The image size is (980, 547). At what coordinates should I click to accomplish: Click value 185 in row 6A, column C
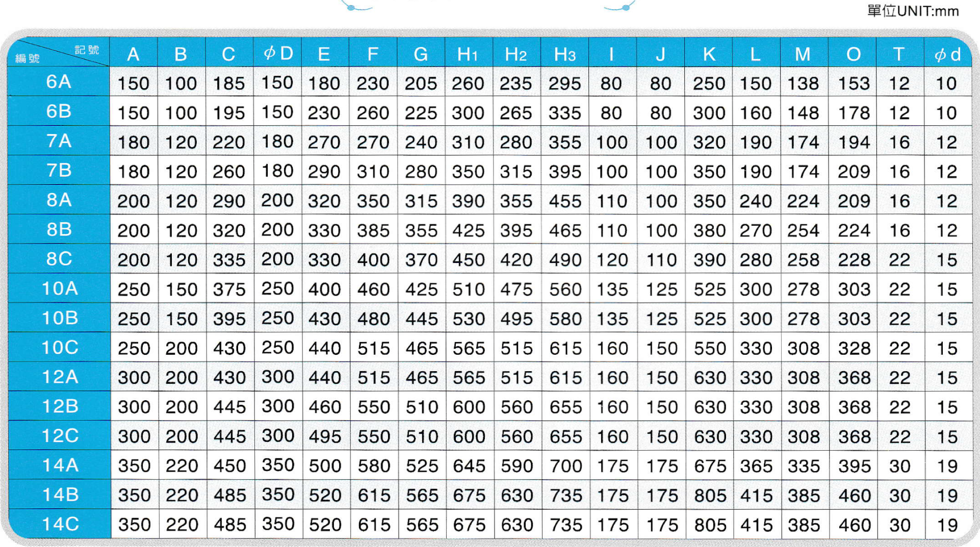point(228,84)
